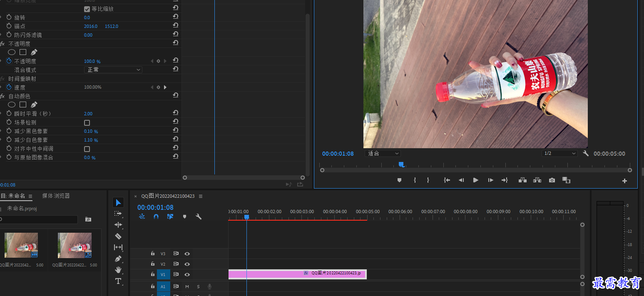Click the Program monitor playhead marker
644x296 pixels.
[x=401, y=164]
